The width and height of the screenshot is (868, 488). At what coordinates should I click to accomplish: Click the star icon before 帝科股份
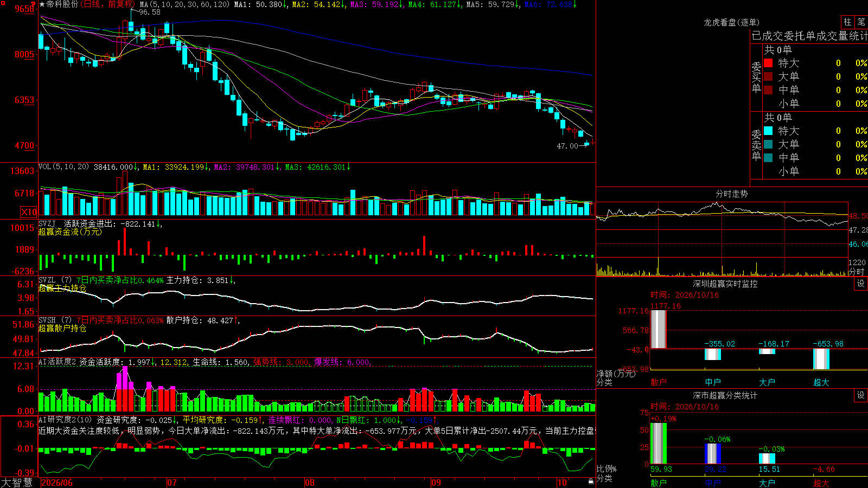(x=42, y=4)
